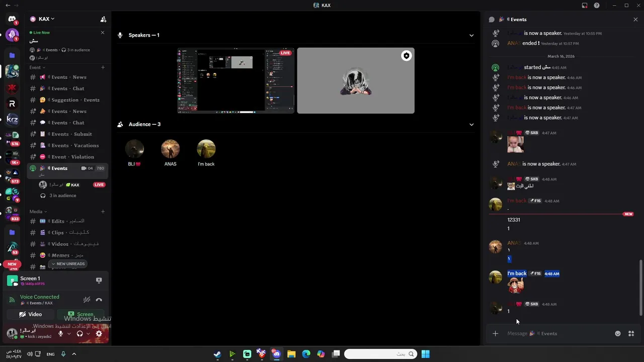This screenshot has width=644, height=362.
Task: Open the Events · Vacations channel
Action: click(67, 145)
